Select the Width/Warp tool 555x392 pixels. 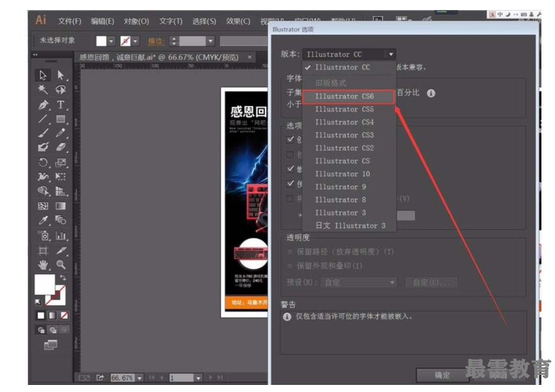[x=43, y=177]
